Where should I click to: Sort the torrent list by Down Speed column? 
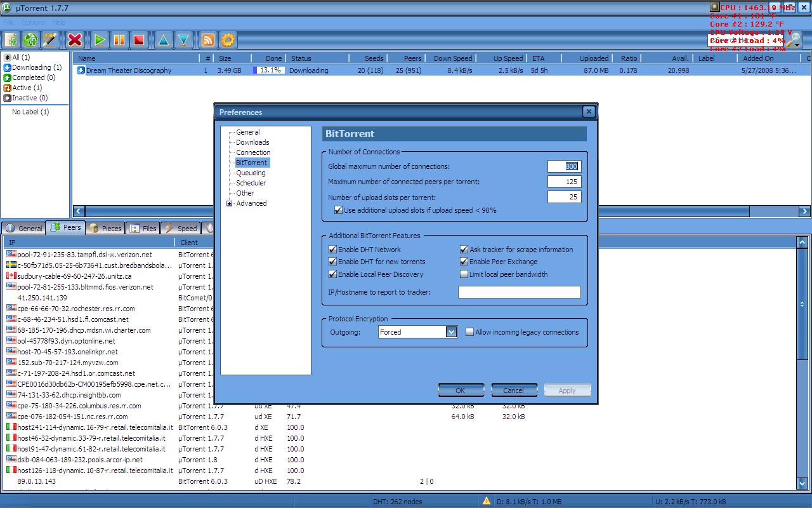click(452, 58)
